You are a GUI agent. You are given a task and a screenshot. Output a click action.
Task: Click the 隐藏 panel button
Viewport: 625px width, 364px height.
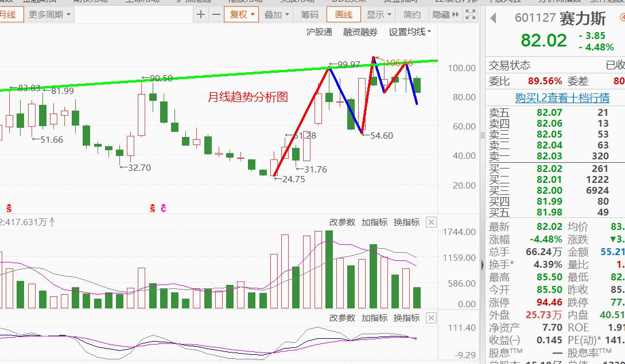[x=445, y=15]
